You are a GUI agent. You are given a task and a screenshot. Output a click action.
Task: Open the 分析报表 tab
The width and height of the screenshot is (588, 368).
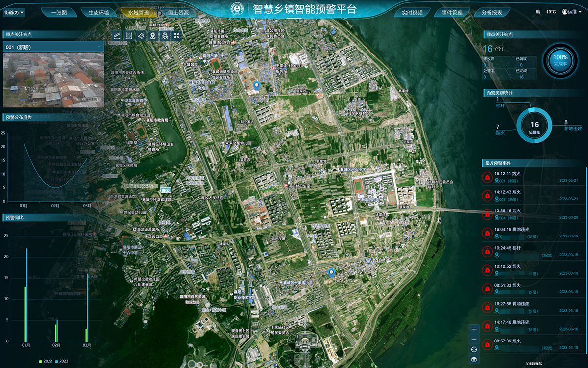point(492,13)
